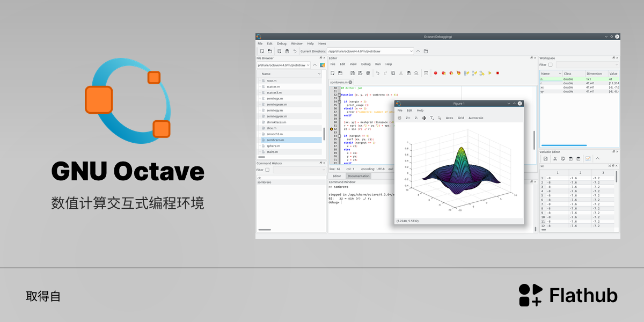Browse directories icon beside current directory field
Image resolution: width=644 pixels, height=322 pixels.
(x=426, y=52)
